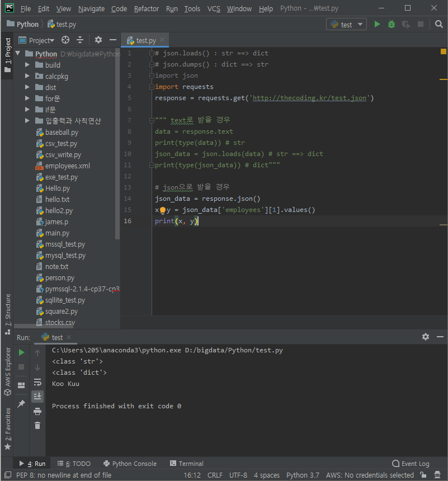The height and width of the screenshot is (481, 448).
Task: Click the Run with Coverage icon
Action: pos(406,24)
